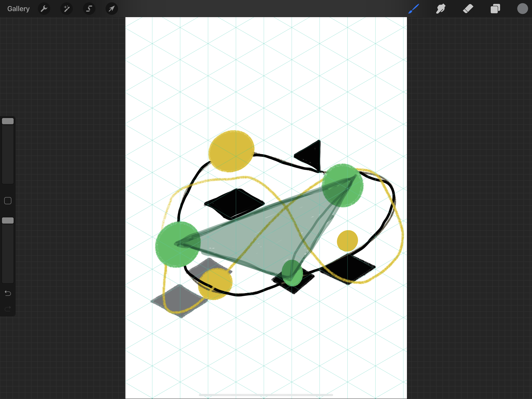Activate the Transform arrow tool

point(112,9)
